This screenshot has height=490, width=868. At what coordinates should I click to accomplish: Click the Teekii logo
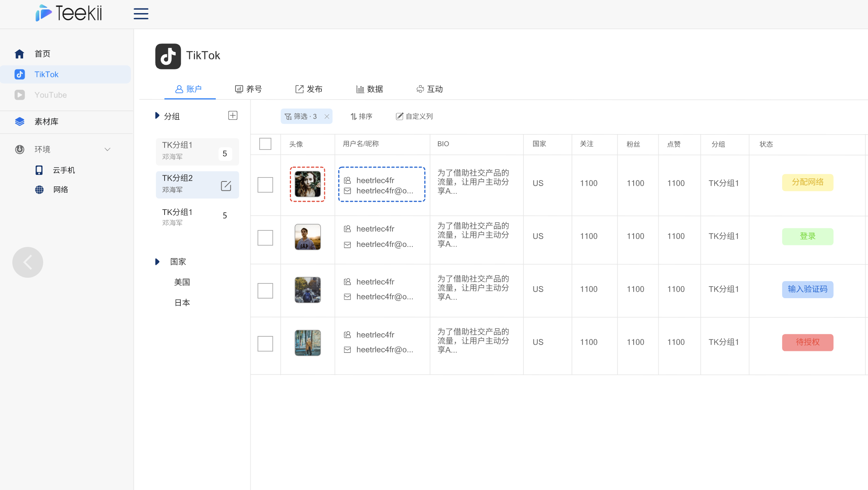tap(69, 13)
